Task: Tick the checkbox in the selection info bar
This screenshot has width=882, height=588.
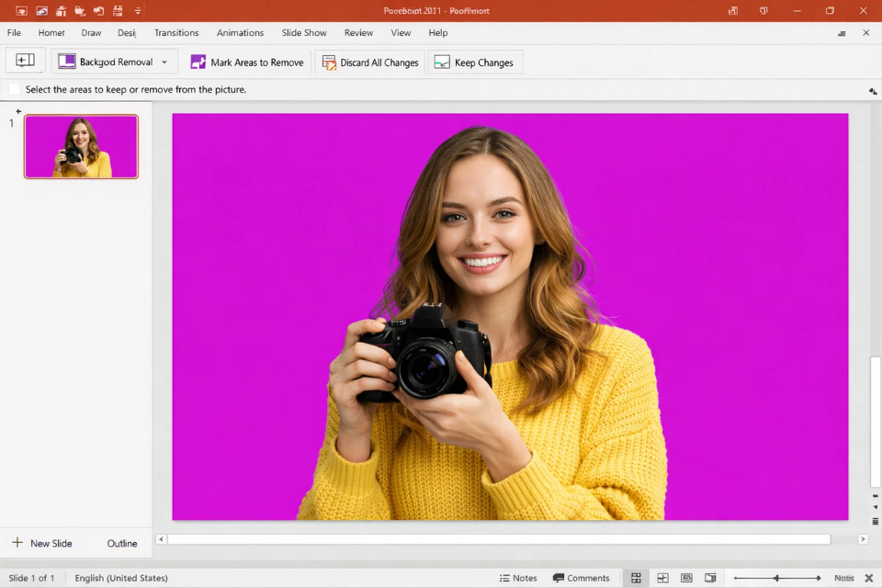Action: click(13, 89)
